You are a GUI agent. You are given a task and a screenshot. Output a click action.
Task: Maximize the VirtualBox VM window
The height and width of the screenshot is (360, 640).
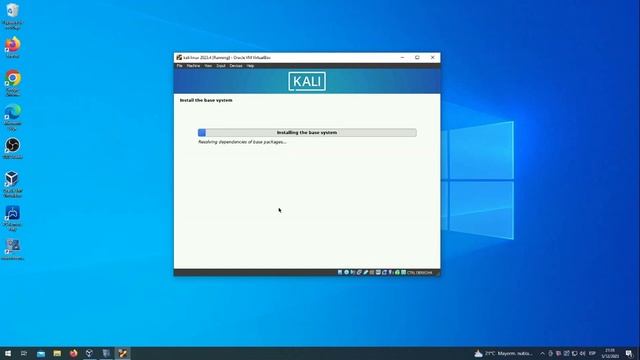[417, 58]
